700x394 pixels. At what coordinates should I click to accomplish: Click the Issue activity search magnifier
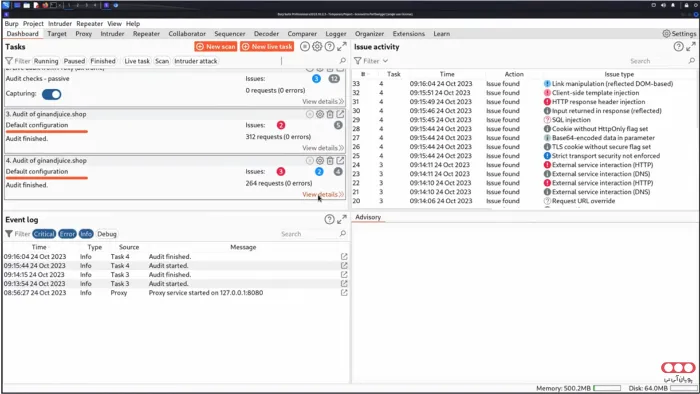[x=692, y=61]
